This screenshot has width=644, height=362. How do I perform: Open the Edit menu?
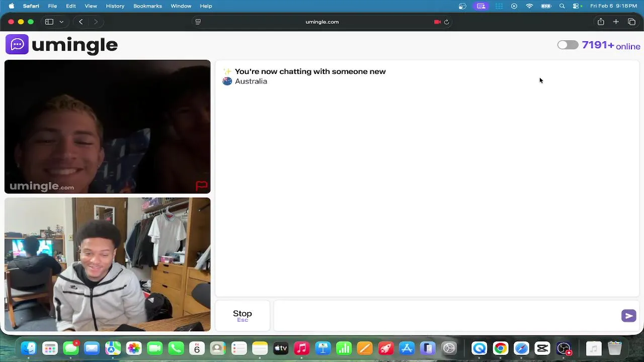(71, 6)
